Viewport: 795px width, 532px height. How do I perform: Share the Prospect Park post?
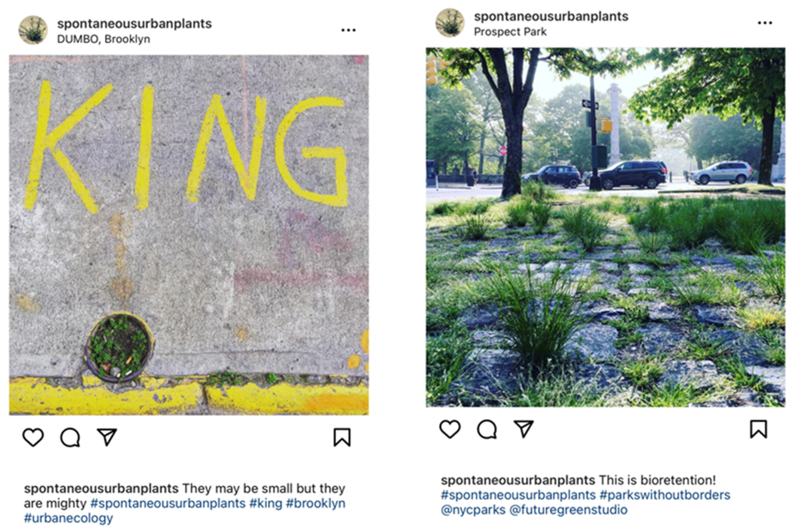(524, 429)
